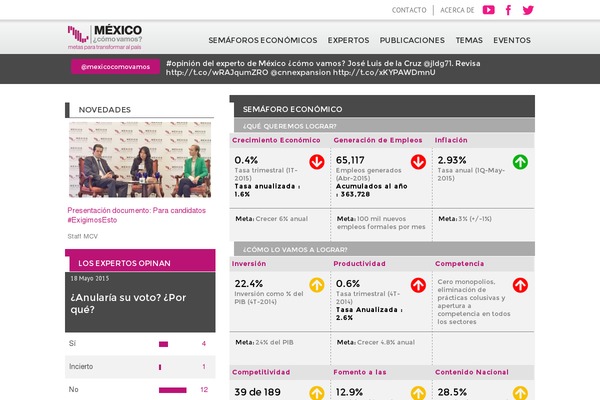
Task: Open the Inversión indicator heading
Action: (249, 264)
